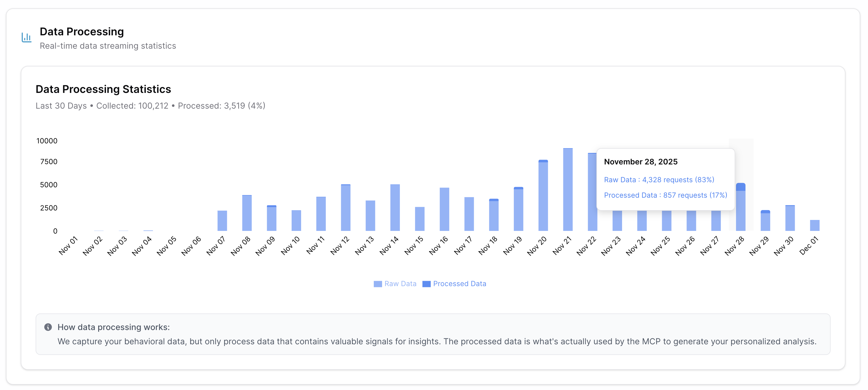Click the Nov 14 bar

(395, 208)
